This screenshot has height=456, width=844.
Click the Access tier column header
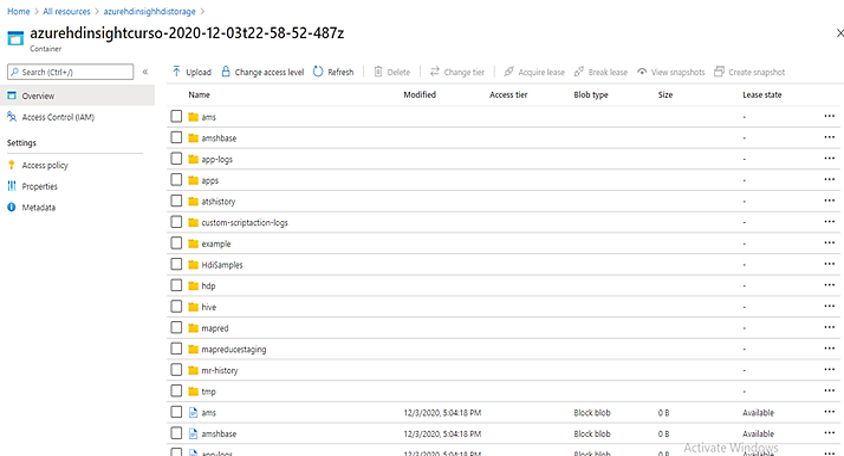508,95
